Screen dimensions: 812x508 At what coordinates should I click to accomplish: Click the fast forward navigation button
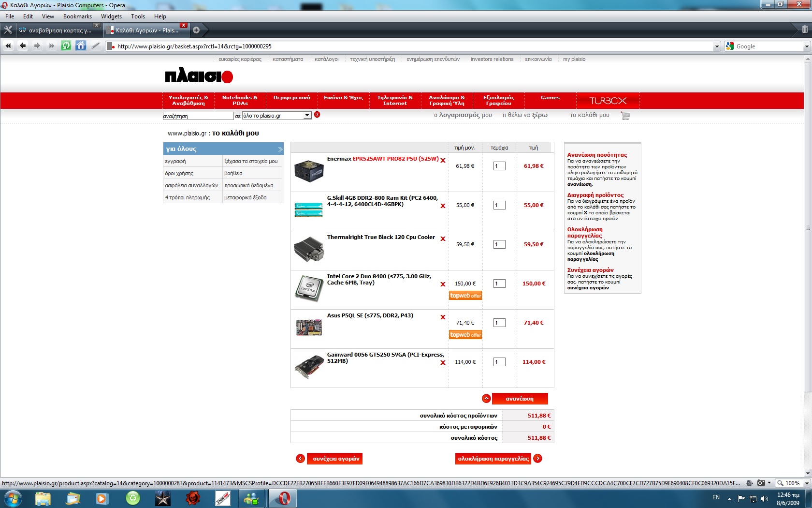click(51, 46)
